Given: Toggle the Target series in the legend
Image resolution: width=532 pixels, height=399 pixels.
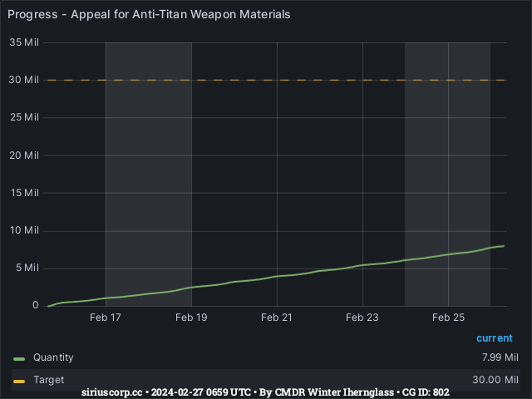Looking at the screenshot, I should (48, 380).
